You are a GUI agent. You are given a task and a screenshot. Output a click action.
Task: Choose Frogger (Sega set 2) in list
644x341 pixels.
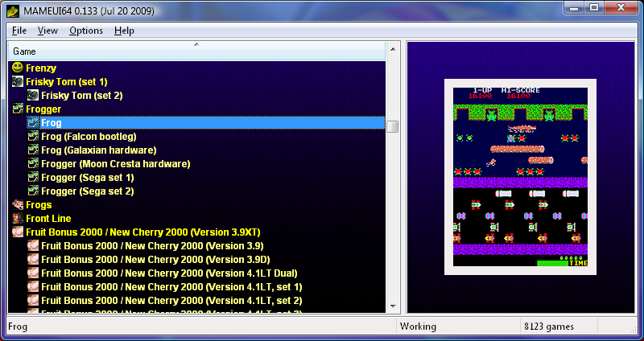tap(88, 191)
